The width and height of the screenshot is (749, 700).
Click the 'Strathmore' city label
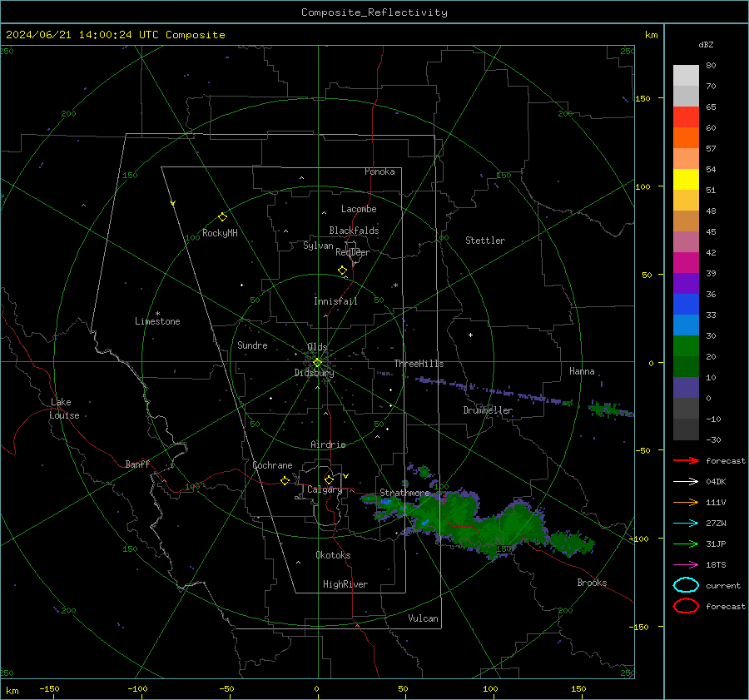404,493
